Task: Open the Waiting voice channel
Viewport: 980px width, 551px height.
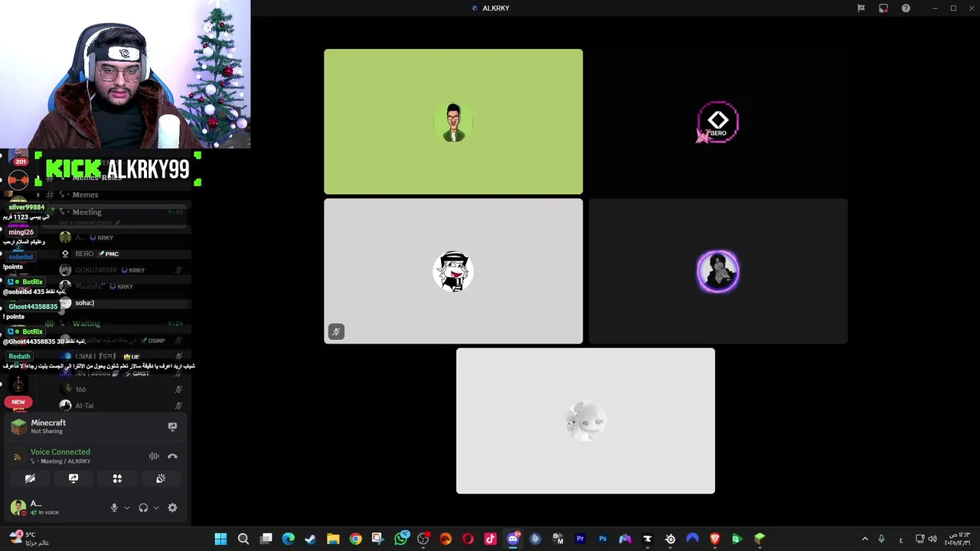Action: (x=87, y=324)
